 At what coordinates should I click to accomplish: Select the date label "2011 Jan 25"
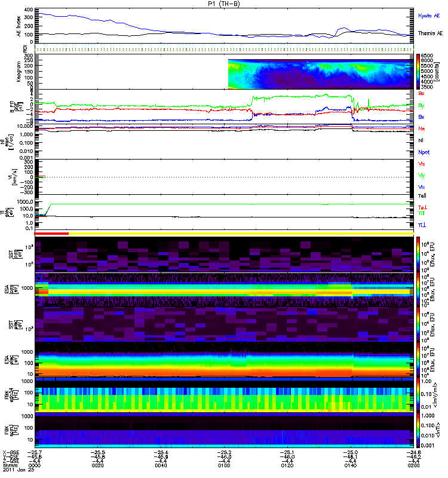pyautogui.click(x=19, y=470)
